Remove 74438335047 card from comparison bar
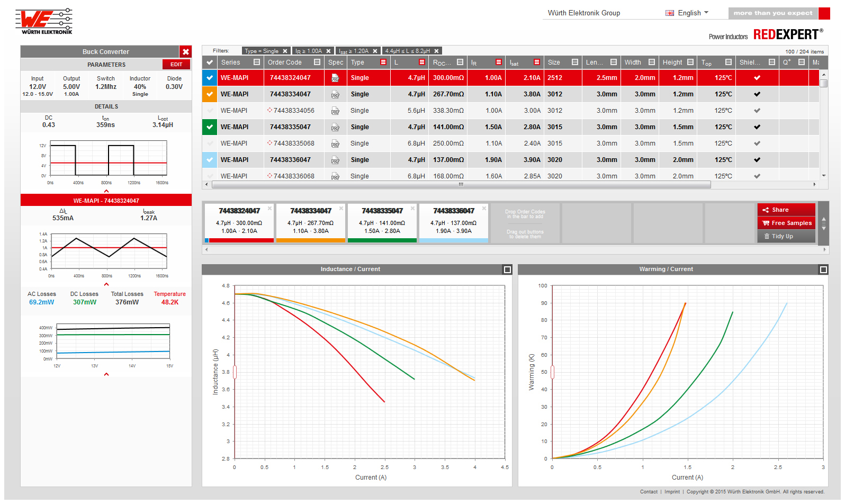Viewport: 845px width, 504px height. coord(412,209)
